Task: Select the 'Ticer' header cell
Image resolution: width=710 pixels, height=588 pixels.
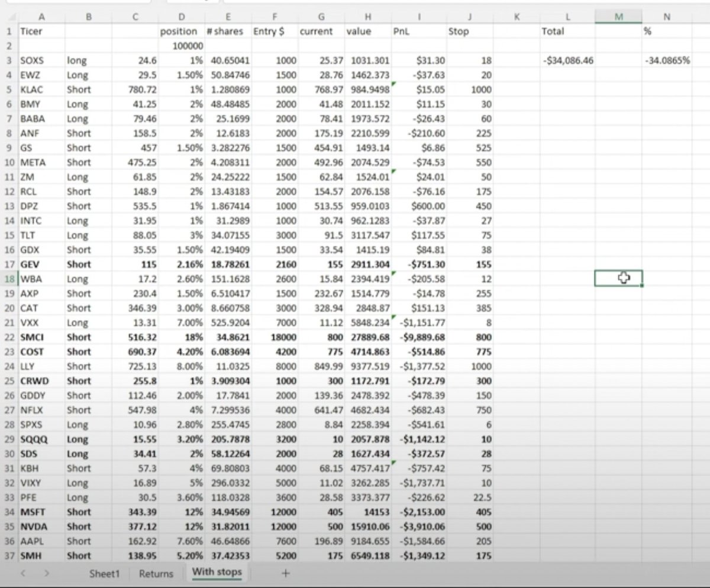Action: (41, 31)
